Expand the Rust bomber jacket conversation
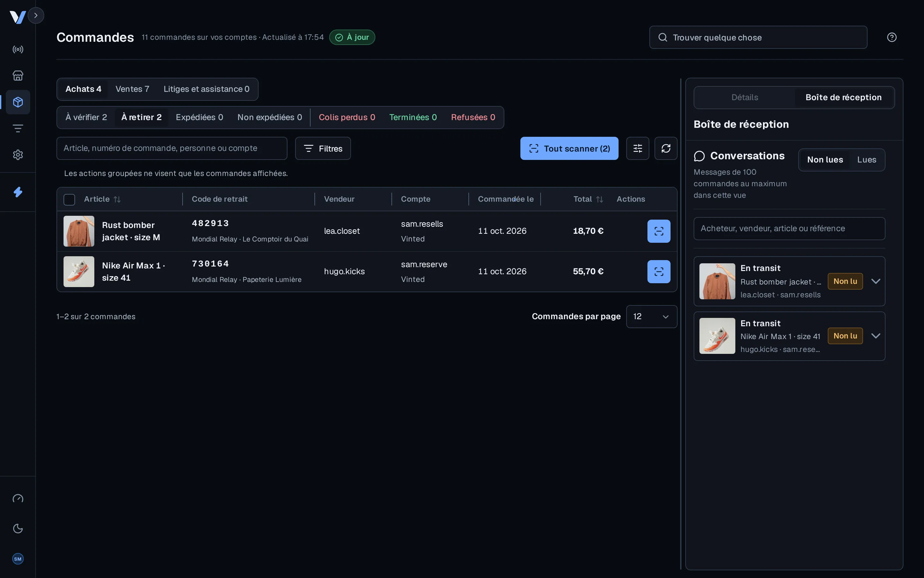The image size is (924, 578). pos(876,281)
